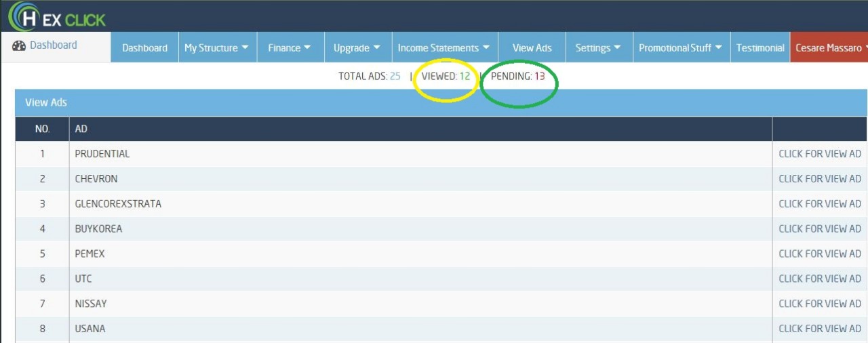Screen dimensions: 868x343
Task: View the GLENCOREXSTRATA ad
Action: (819, 204)
